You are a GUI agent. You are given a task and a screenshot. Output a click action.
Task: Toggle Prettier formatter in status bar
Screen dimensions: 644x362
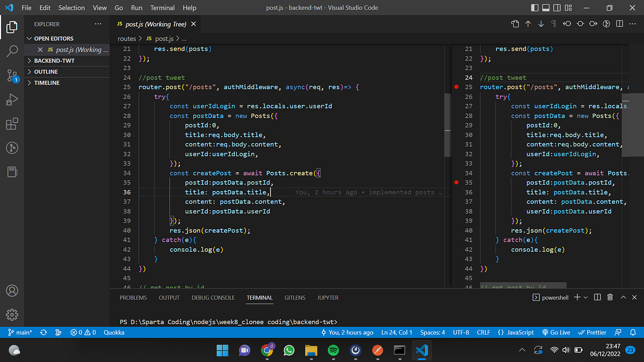click(x=592, y=333)
